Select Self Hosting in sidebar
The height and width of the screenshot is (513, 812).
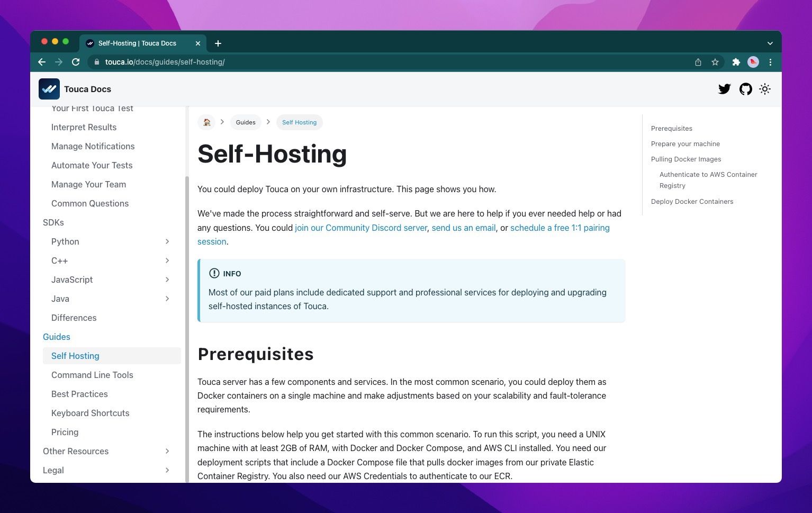pos(112,356)
